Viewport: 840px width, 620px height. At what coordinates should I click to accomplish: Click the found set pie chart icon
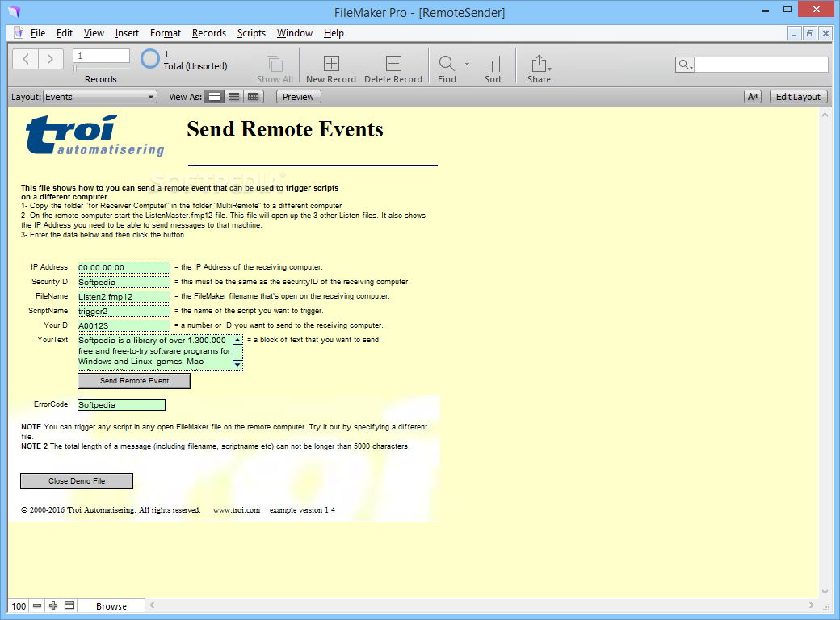[x=150, y=59]
